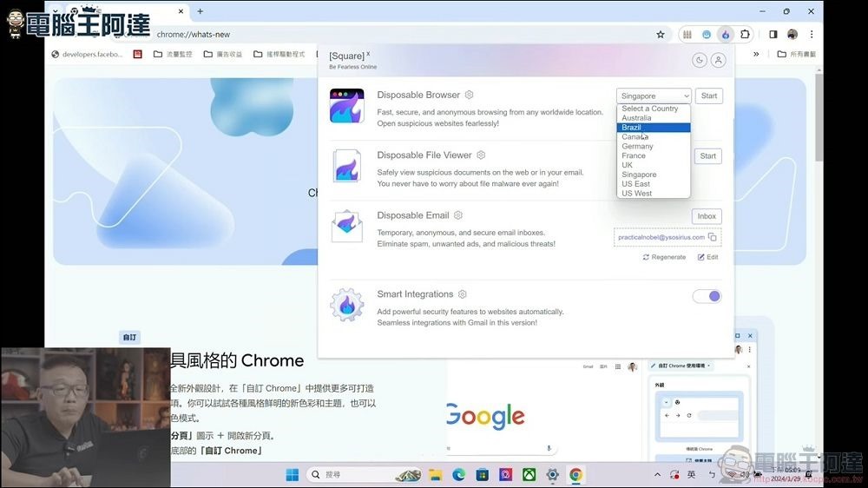Copy the disposable email address
This screenshot has width=868, height=488.
(713, 237)
